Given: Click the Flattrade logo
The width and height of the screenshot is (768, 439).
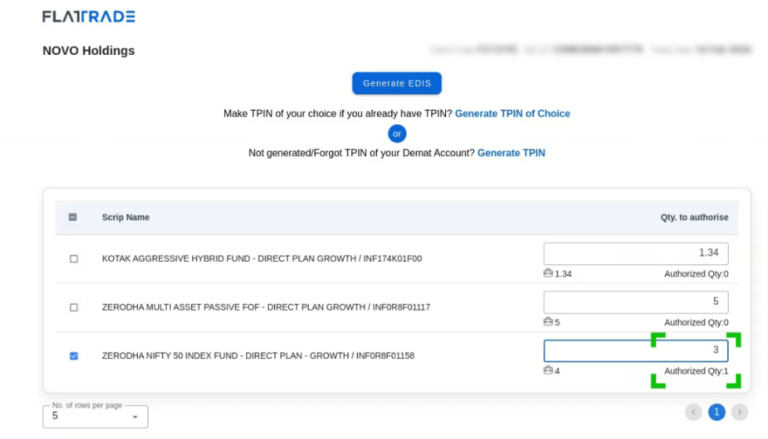Looking at the screenshot, I should (88, 17).
